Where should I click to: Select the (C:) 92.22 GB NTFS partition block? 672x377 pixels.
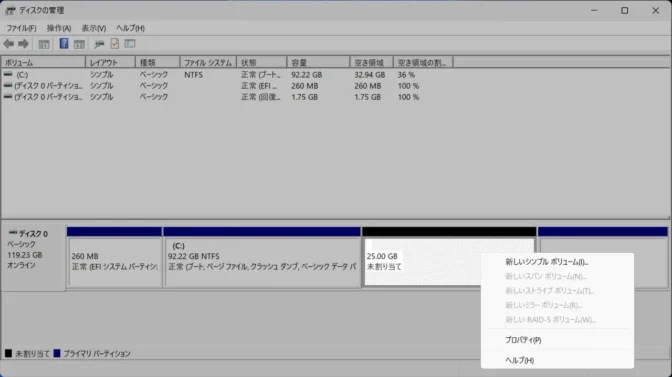pyautogui.click(x=262, y=257)
